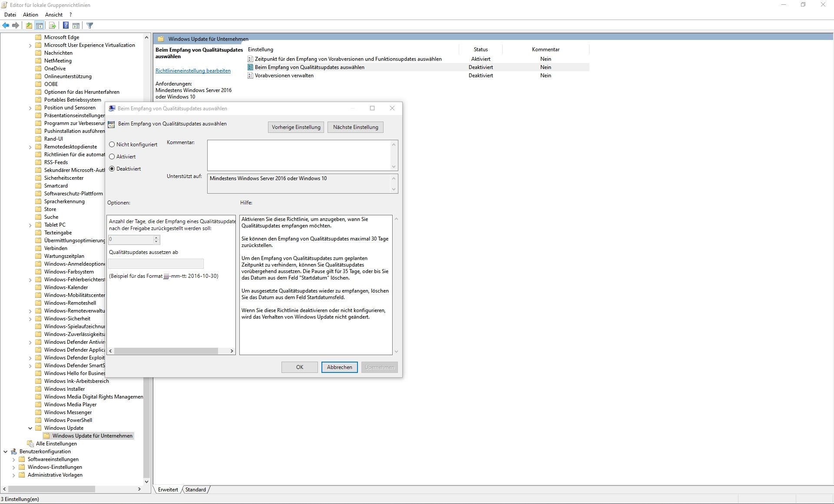
Task: Click the Softwareeinstellungen folder icon
Action: point(22,459)
